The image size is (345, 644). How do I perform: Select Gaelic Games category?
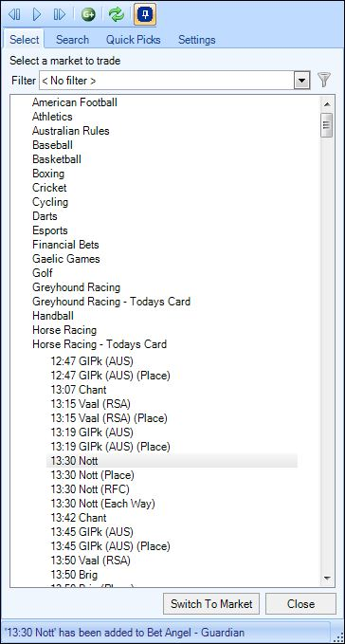(x=66, y=259)
